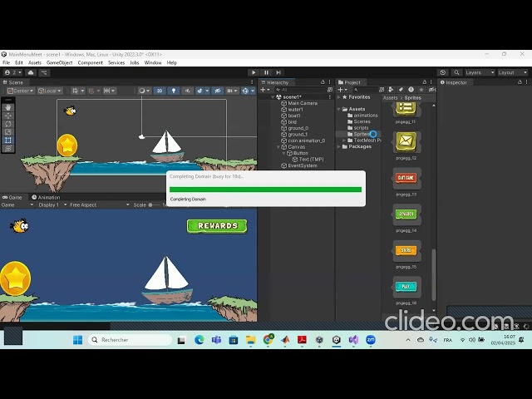The height and width of the screenshot is (399, 532).
Task: Select the Move tool in Scene
Action: coord(8,116)
